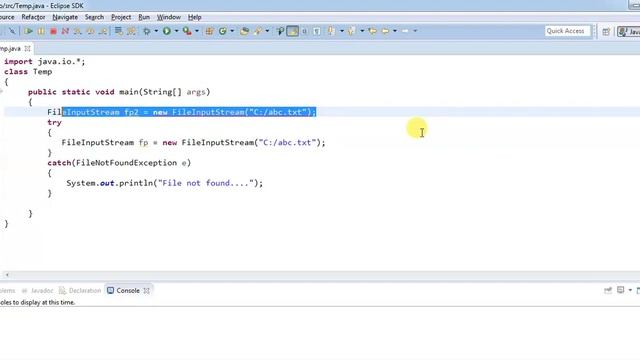Click 'class Temp' declaration line

pos(28,72)
